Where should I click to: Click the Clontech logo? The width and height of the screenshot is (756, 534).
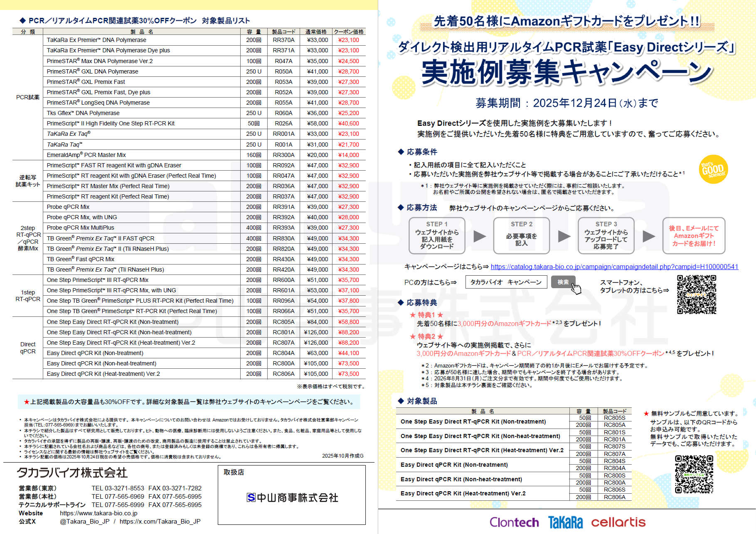tap(514, 522)
